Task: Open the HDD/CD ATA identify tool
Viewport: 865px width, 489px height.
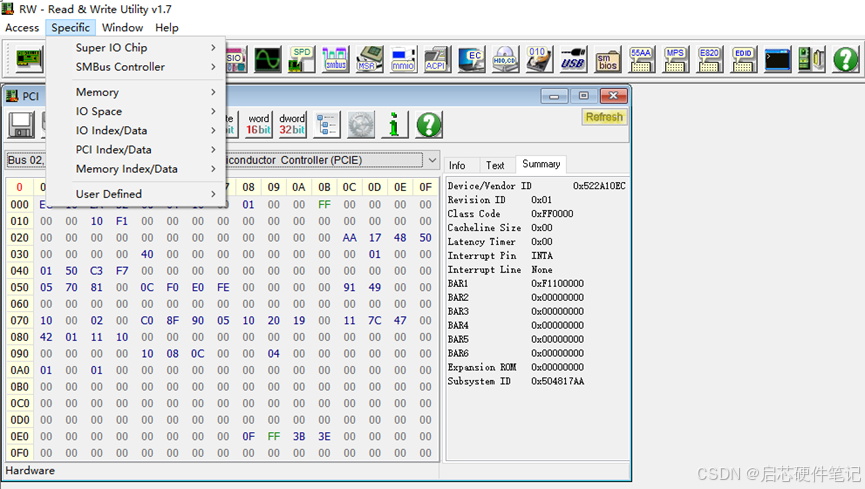Action: tap(505, 60)
